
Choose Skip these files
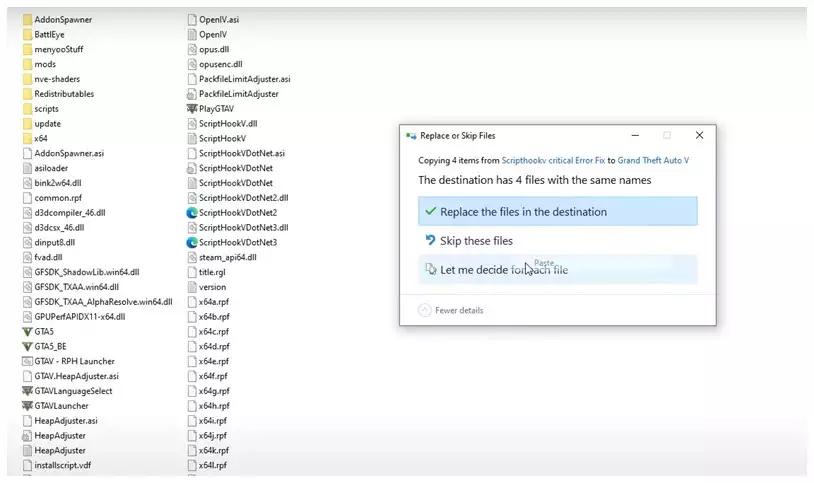tap(558, 240)
